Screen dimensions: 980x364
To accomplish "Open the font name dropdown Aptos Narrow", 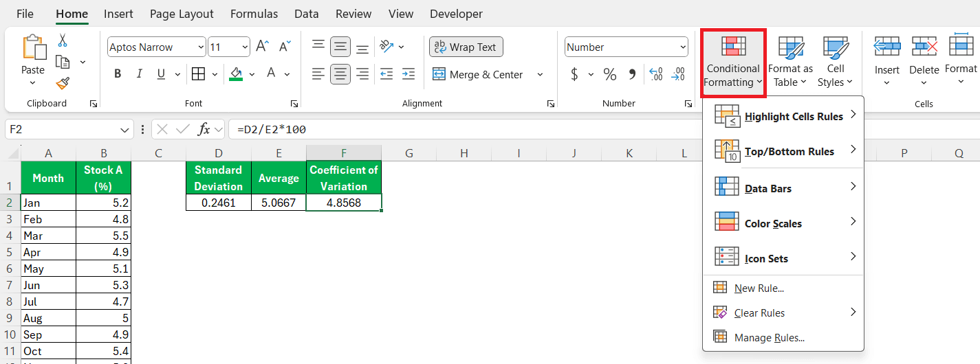I will point(201,47).
